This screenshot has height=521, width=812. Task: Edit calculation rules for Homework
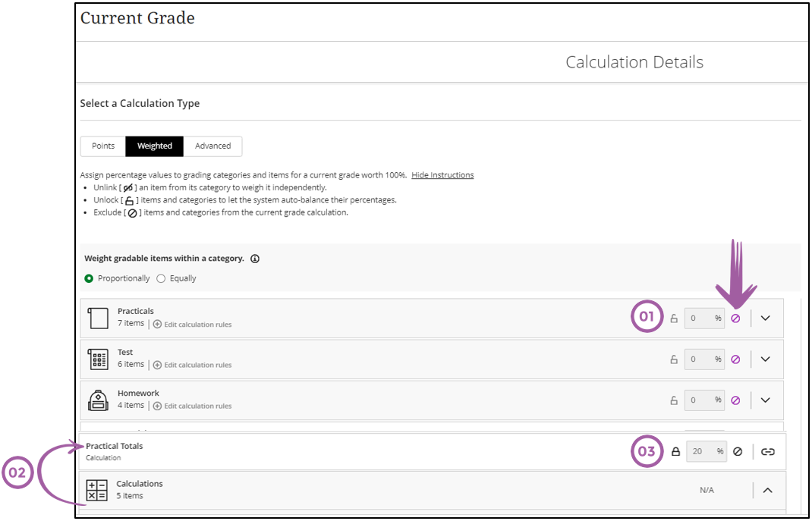(x=198, y=406)
